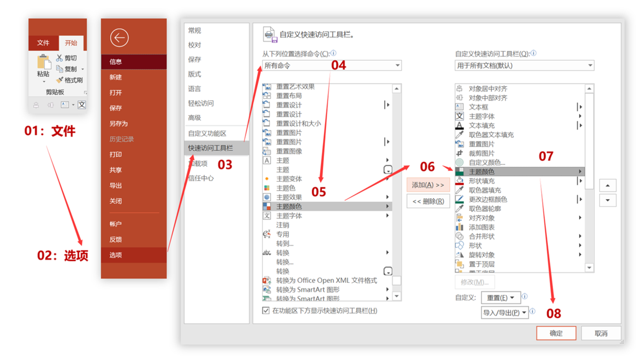Screen dimensions: 644x363
Task: Open 快速访问工具栏 options category
Action: point(217,148)
